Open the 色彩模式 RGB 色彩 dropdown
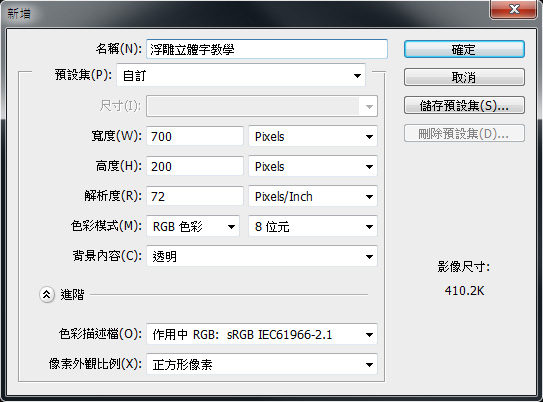 193,227
